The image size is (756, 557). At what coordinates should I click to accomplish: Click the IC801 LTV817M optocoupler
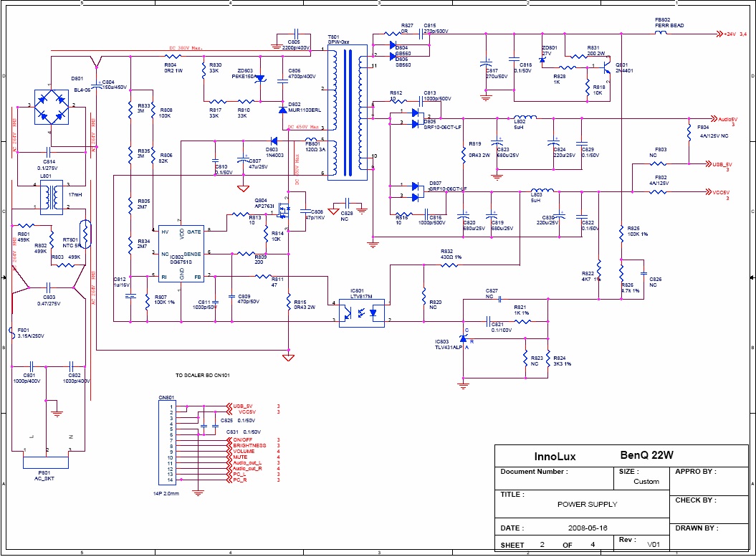pyautogui.click(x=362, y=313)
